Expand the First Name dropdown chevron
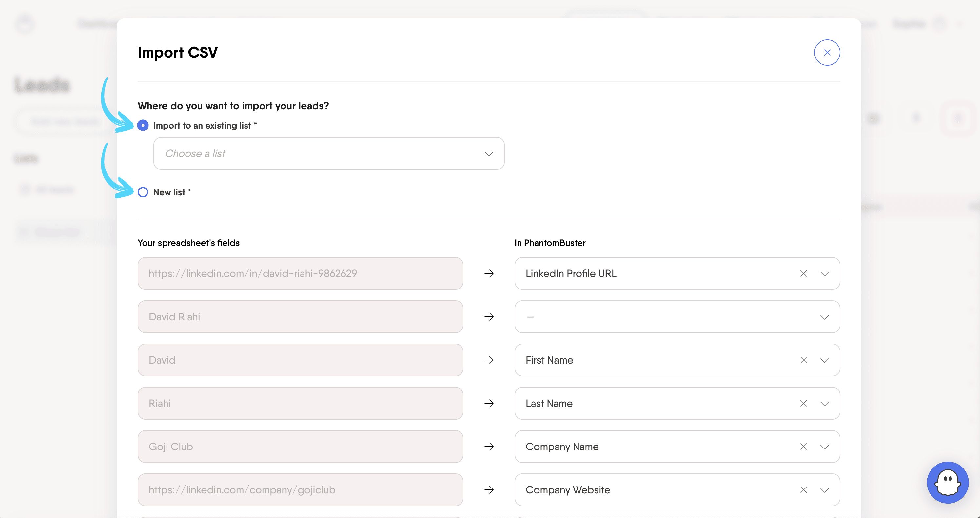The height and width of the screenshot is (518, 980). 824,360
